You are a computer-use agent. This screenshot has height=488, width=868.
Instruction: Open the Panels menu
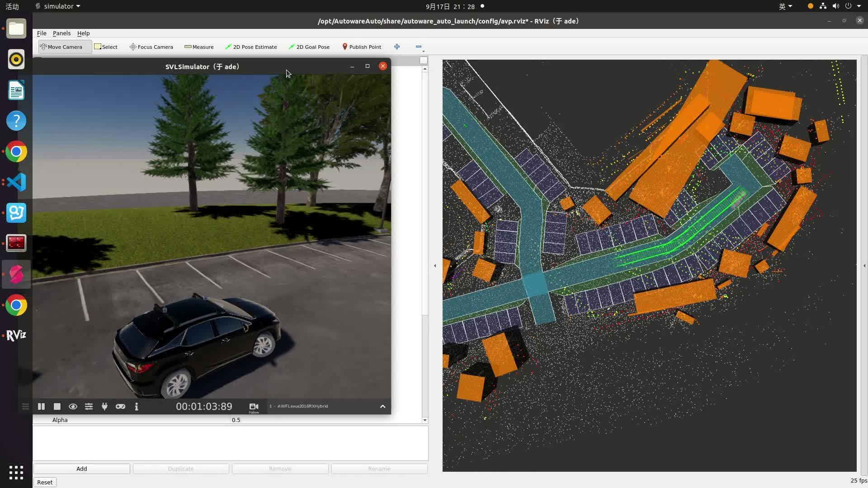(x=61, y=33)
